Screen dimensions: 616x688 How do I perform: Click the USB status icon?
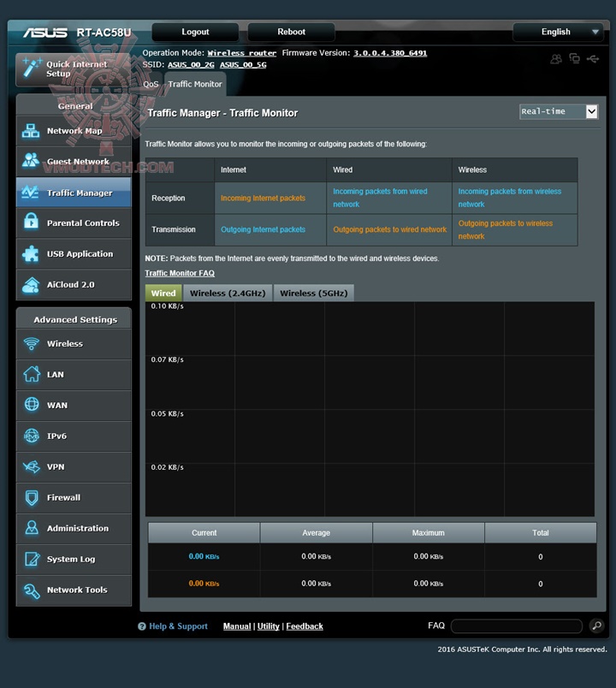point(593,58)
